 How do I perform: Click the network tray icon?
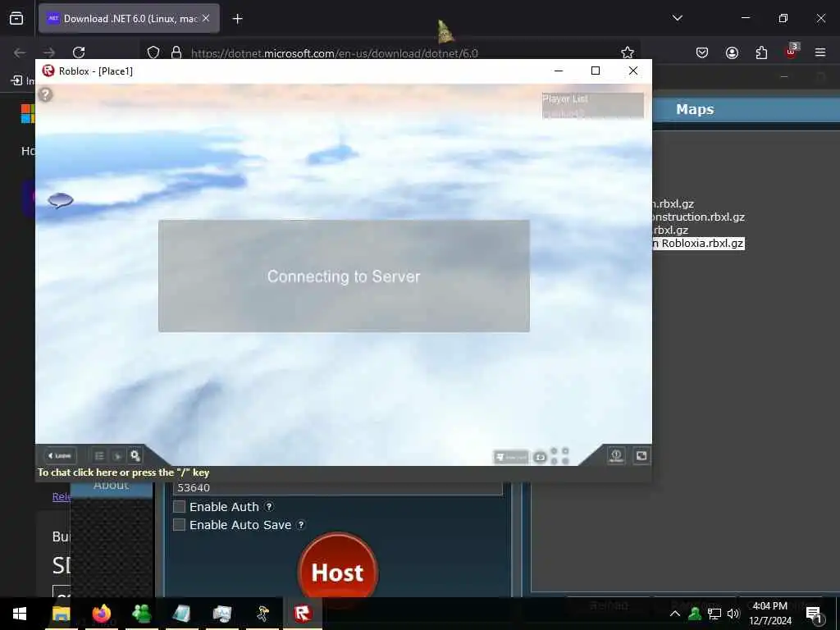[x=714, y=614]
